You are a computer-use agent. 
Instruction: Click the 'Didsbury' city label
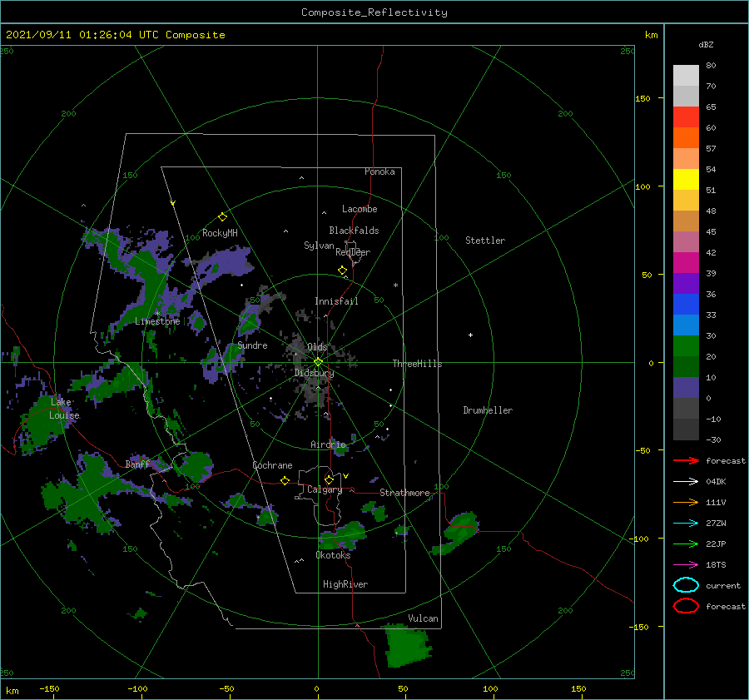[315, 373]
